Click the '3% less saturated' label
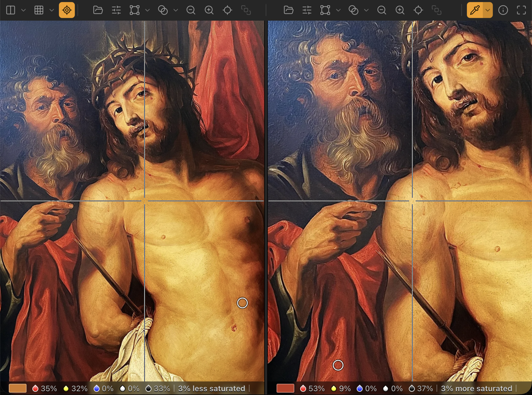Viewport: 532px width, 395px height. tap(211, 388)
